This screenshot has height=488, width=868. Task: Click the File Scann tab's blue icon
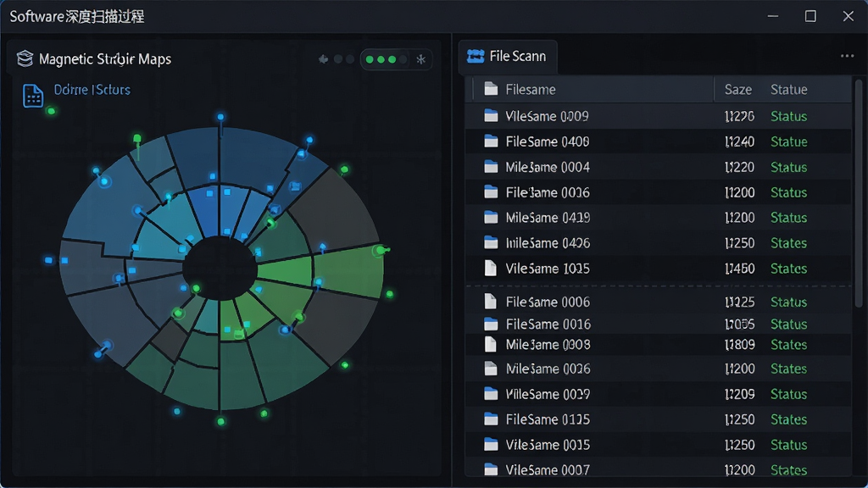(x=476, y=56)
